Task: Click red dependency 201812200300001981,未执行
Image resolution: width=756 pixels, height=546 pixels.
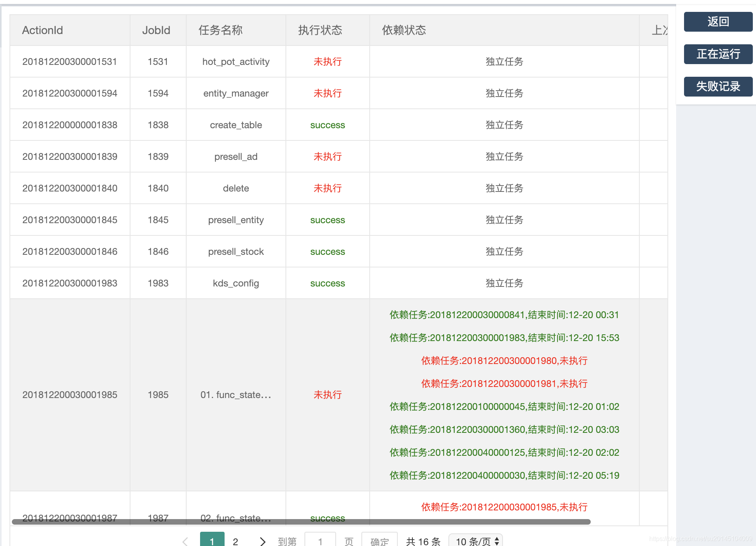Action: tap(505, 384)
